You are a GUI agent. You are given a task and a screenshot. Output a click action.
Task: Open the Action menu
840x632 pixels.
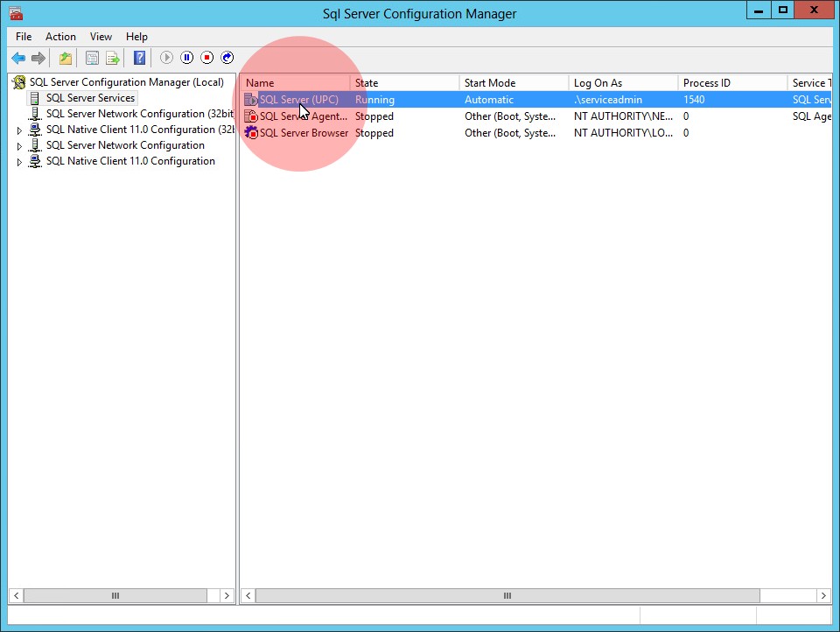[x=60, y=37]
